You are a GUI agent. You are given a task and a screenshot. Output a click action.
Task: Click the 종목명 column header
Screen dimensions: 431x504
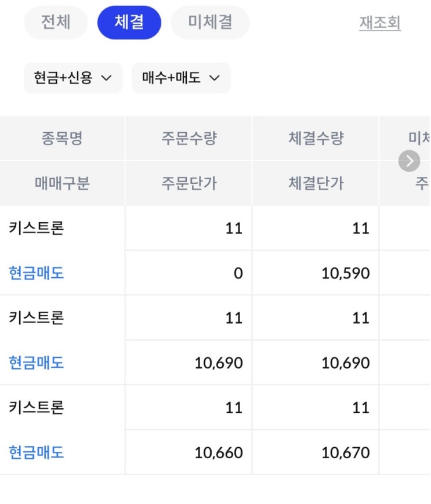click(62, 139)
